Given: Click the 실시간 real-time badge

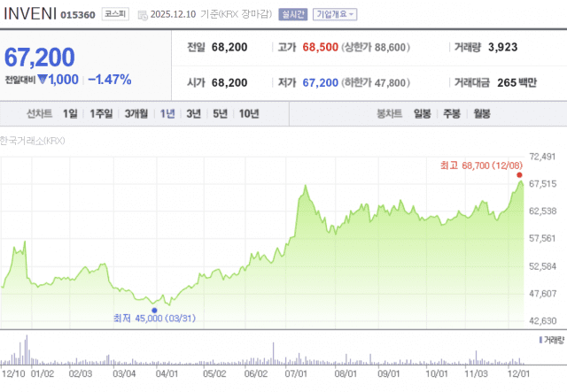Looking at the screenshot, I should [x=291, y=14].
